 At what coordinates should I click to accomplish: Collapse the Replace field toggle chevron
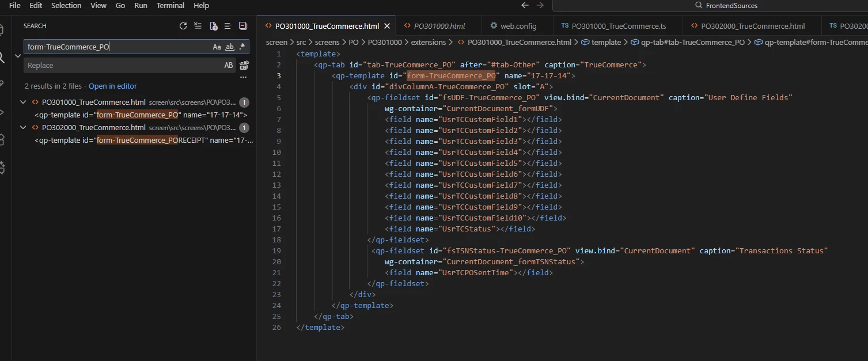(x=18, y=56)
